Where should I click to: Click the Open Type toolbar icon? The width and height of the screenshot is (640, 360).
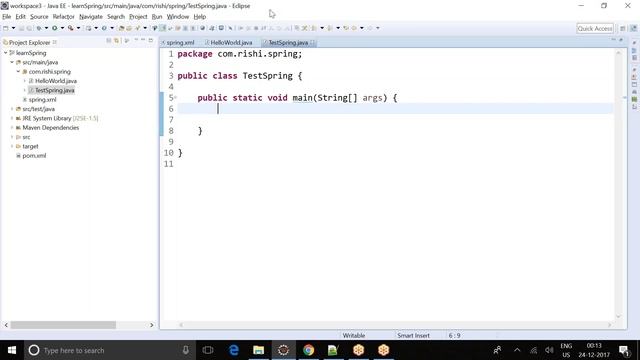[121, 28]
